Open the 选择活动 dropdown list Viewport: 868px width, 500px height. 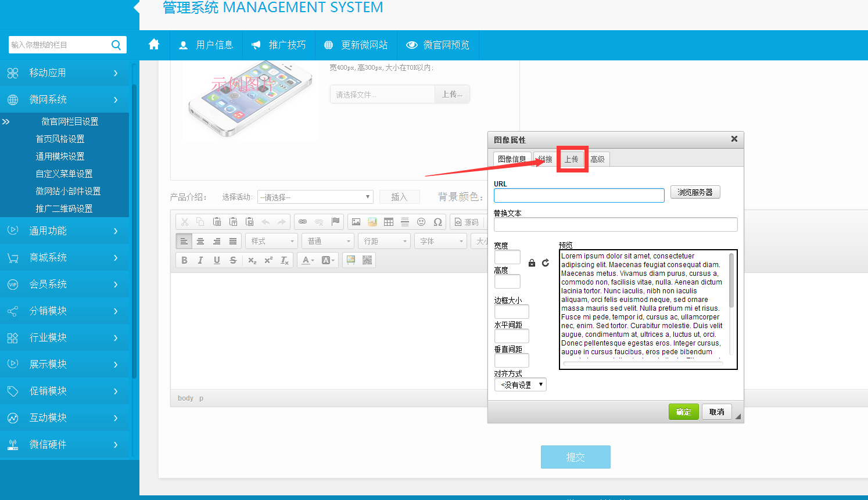pyautogui.click(x=315, y=197)
